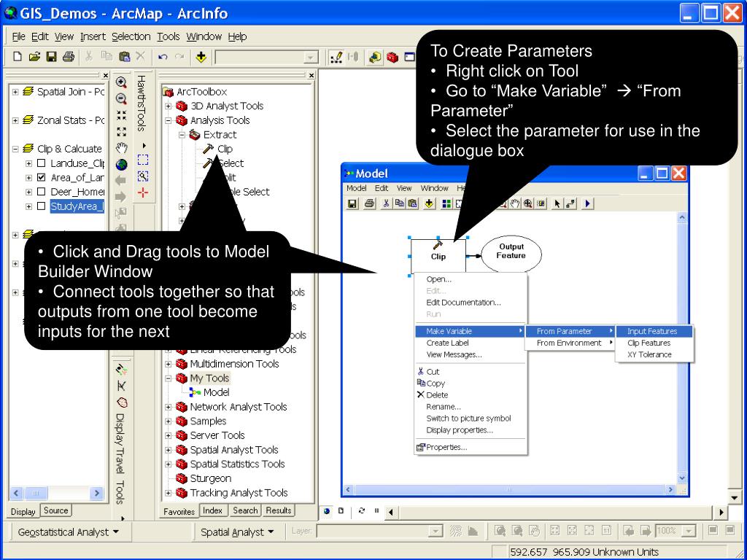The image size is (747, 560).
Task: Click the Fixed Zoom In arrows icon
Action: [122, 115]
